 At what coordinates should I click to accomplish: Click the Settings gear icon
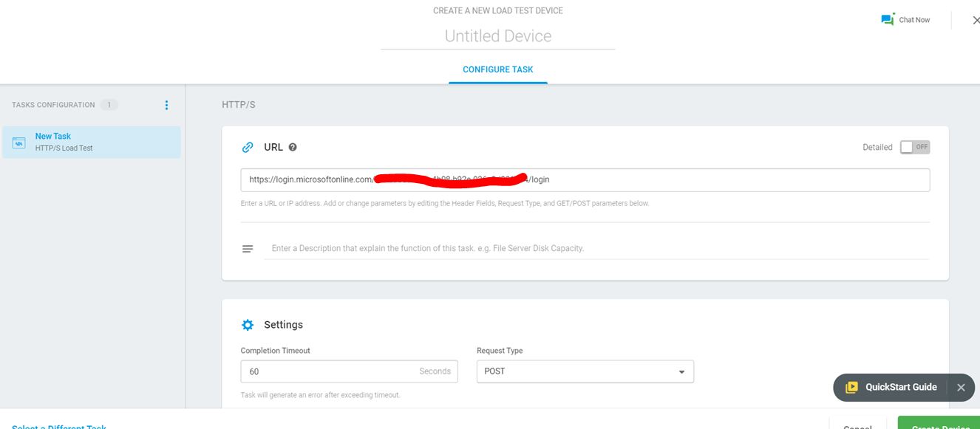point(248,324)
